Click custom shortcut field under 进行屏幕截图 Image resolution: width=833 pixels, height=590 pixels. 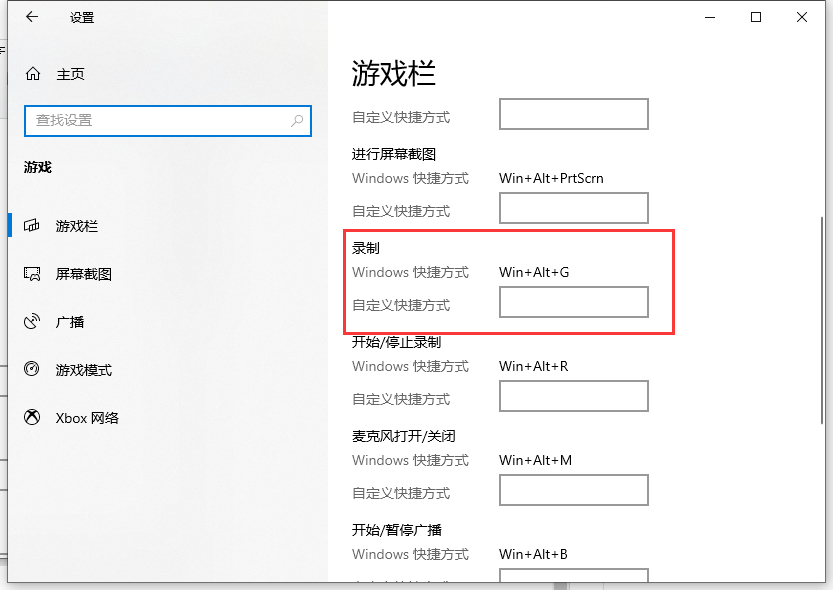pyautogui.click(x=573, y=209)
